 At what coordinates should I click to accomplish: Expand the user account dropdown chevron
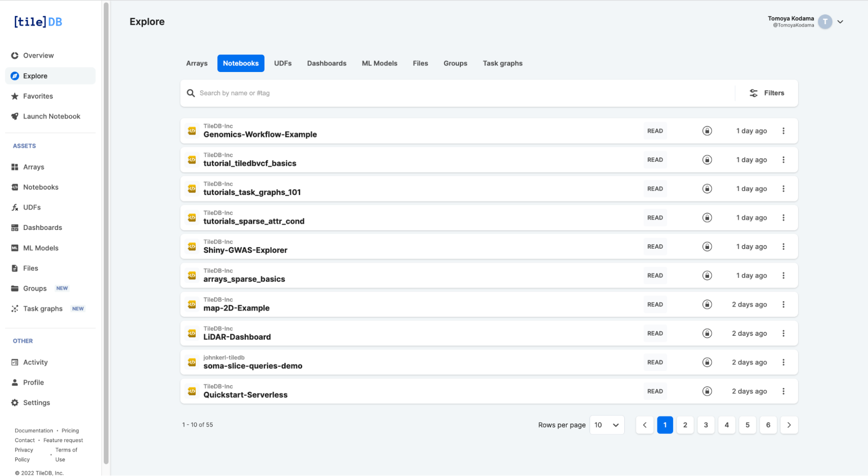point(840,22)
